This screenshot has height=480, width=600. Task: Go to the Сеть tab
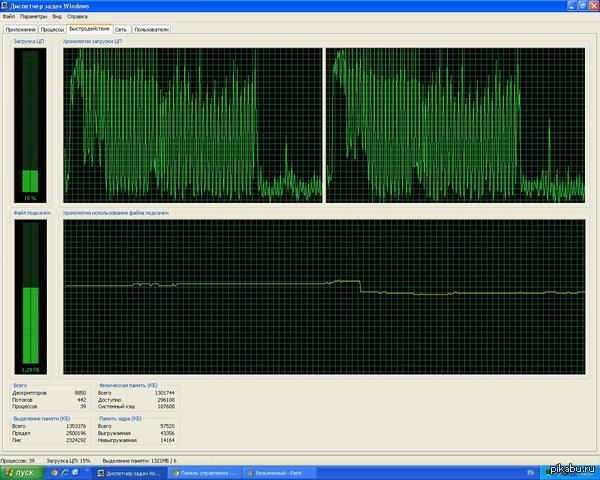click(121, 30)
